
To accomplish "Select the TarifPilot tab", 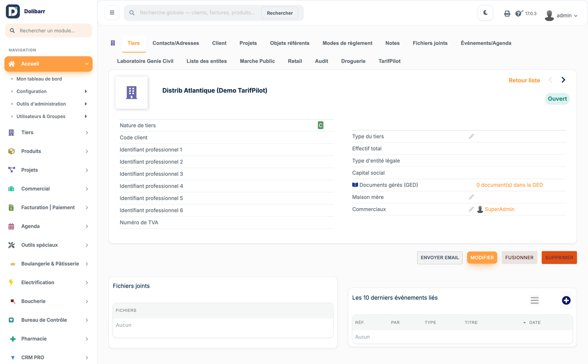I will tap(390, 61).
